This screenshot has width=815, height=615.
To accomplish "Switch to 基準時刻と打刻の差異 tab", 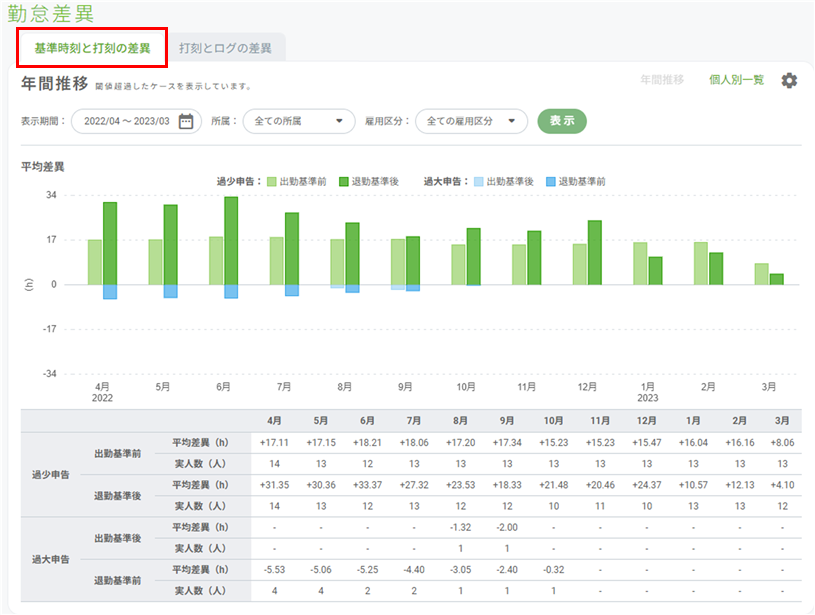I will (x=92, y=48).
